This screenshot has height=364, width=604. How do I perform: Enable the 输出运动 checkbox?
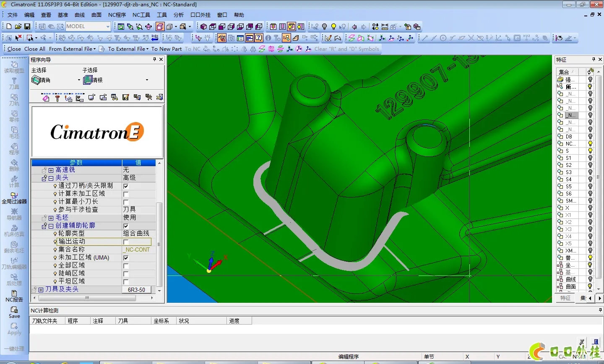point(126,242)
